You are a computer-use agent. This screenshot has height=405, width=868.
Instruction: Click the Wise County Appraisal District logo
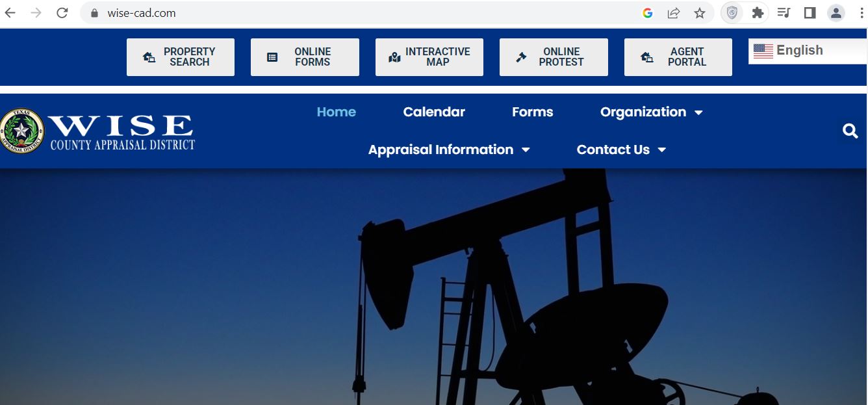97,132
